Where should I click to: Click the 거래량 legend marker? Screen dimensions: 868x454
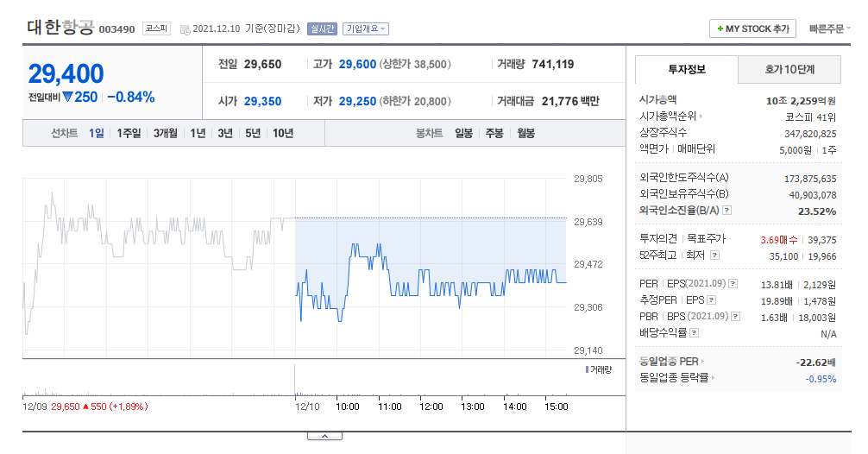587,369
